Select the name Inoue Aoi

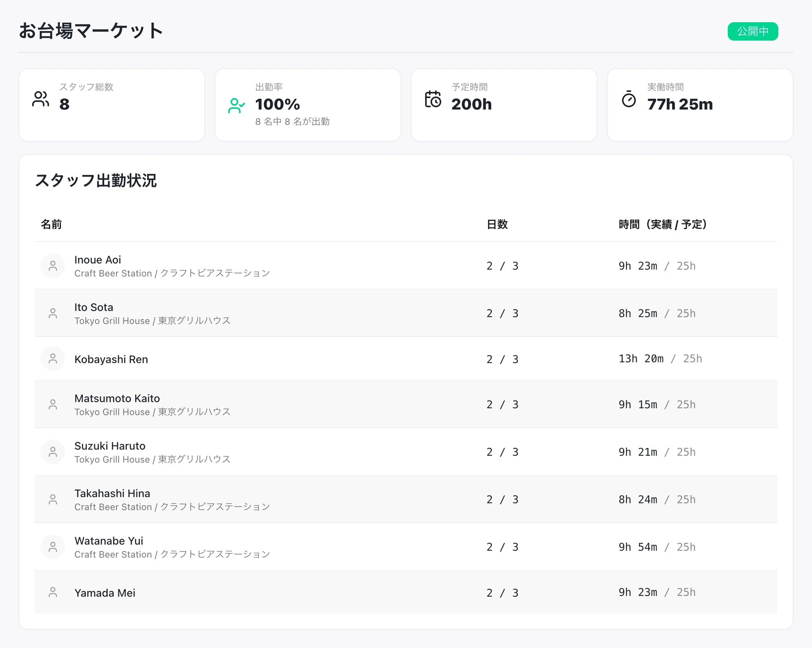[x=98, y=260]
